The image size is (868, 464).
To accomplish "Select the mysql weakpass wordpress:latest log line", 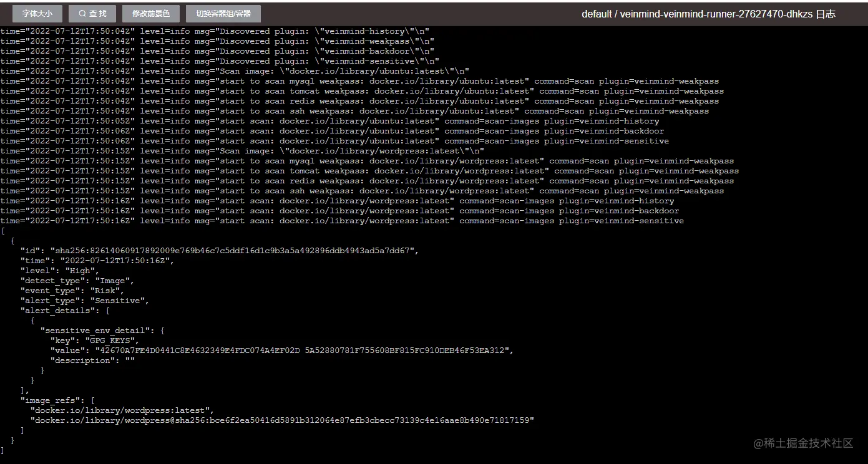I will coord(367,161).
